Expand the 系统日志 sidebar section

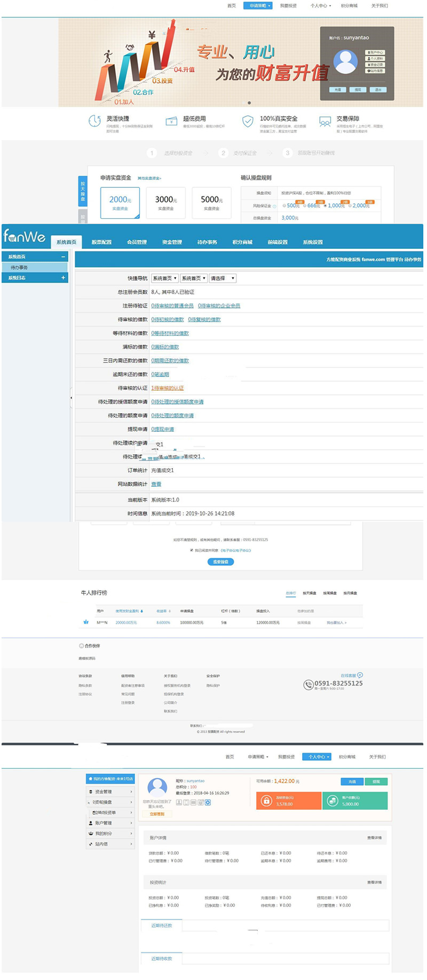[x=63, y=278]
